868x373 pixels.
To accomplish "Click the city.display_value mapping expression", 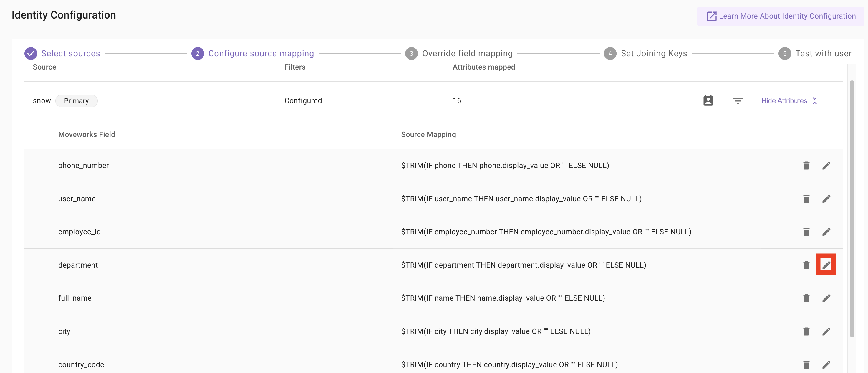I will pos(496,331).
